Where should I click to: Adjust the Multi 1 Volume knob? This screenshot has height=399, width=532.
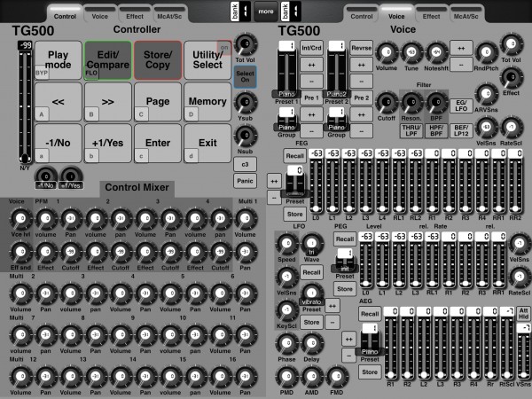tap(245, 219)
